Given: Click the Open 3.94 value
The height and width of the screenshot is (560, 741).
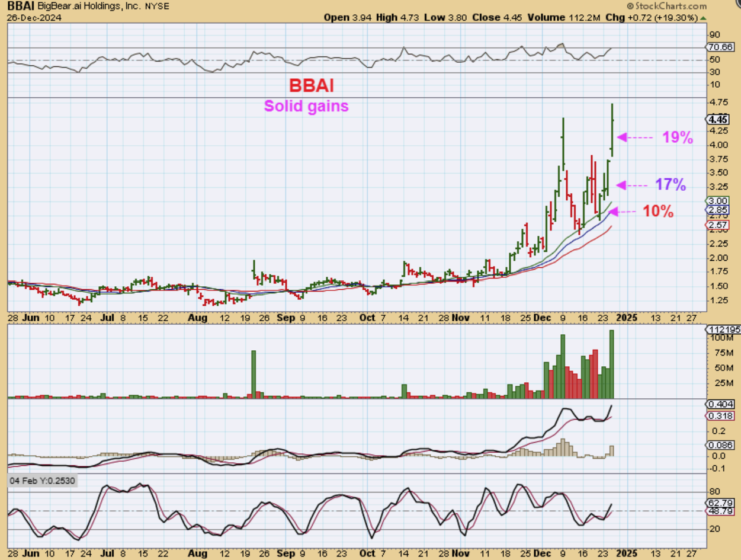Looking at the screenshot, I should pos(348,18).
